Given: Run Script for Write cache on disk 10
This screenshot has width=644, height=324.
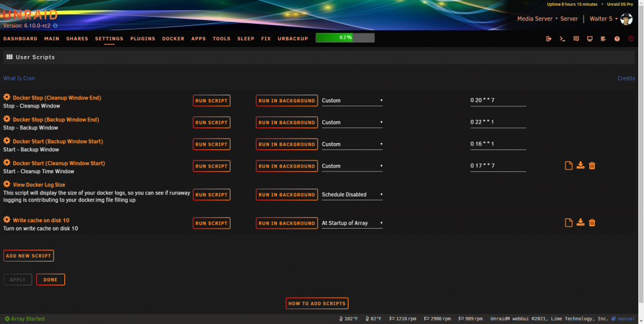Looking at the screenshot, I should (211, 223).
